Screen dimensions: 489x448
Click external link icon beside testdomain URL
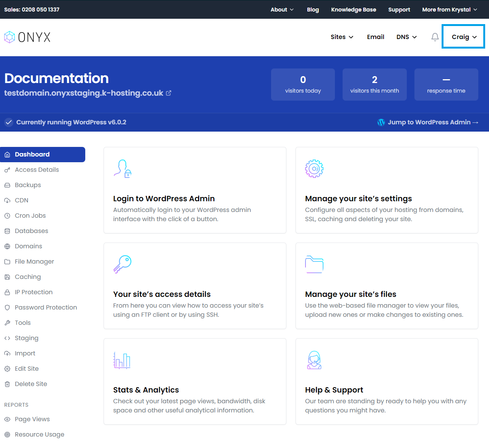(x=169, y=93)
